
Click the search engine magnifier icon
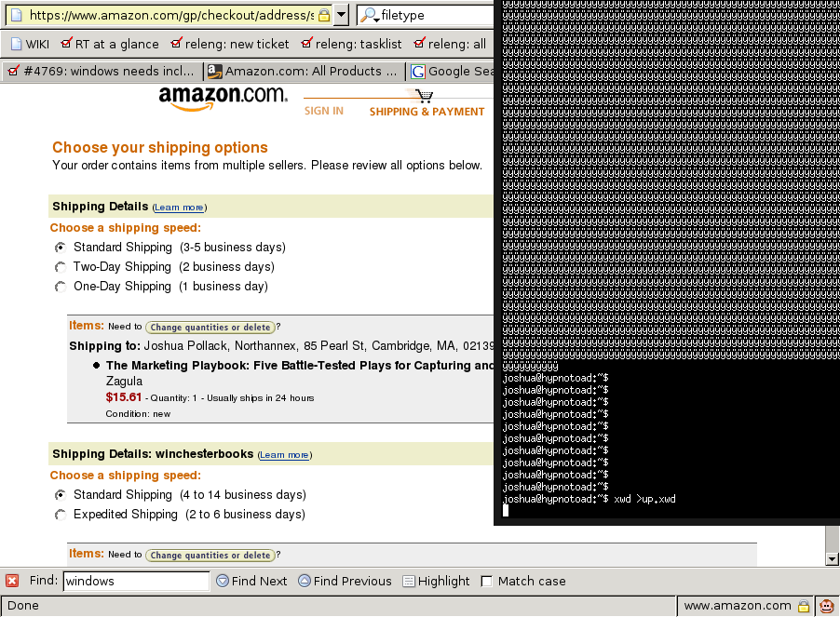click(x=368, y=15)
